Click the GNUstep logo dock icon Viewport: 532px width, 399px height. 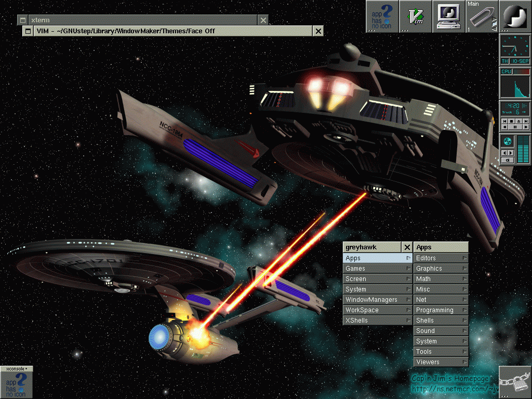coord(515,16)
